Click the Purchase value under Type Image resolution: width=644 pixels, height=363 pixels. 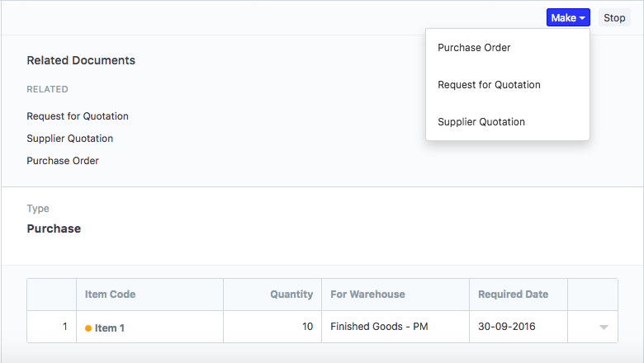[x=54, y=229]
